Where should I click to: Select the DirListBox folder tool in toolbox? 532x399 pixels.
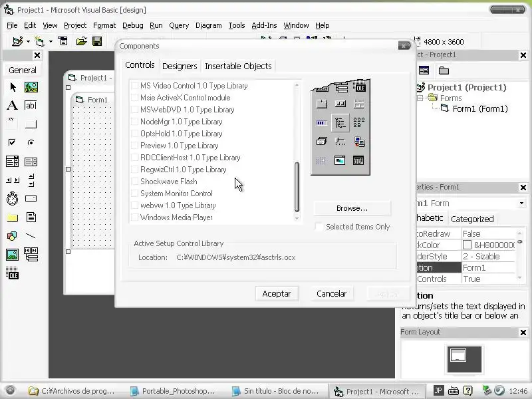point(13,217)
